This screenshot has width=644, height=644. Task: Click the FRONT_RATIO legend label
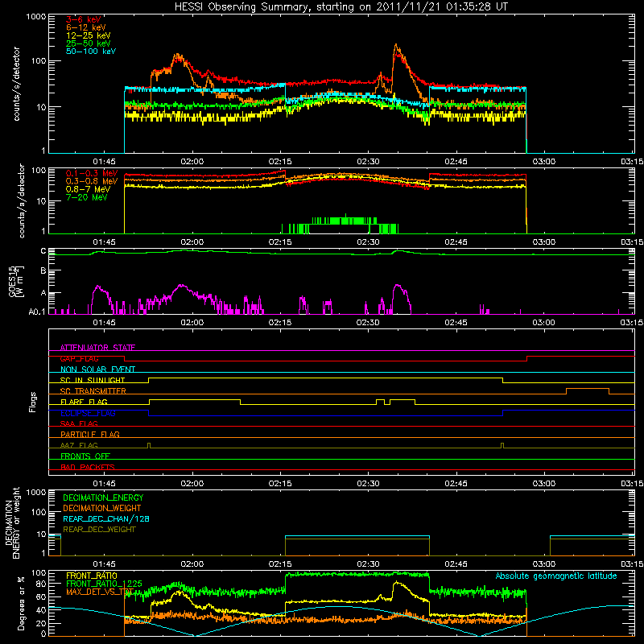[x=92, y=576]
